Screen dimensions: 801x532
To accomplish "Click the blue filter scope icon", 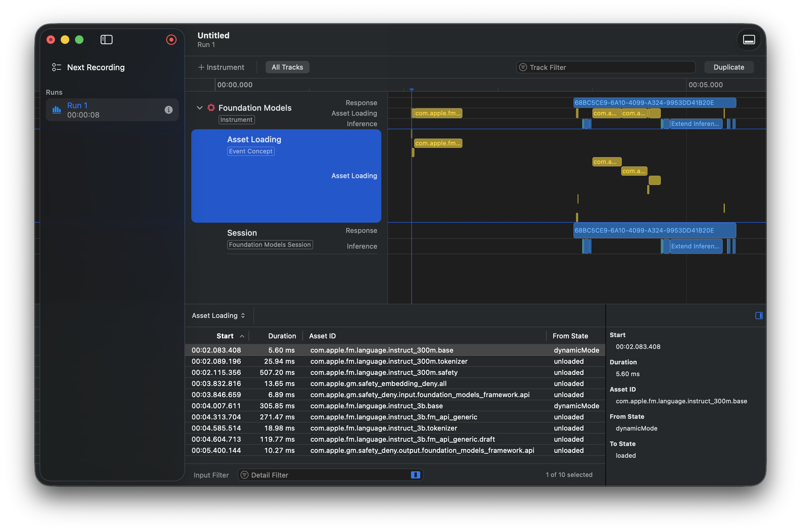I will 415,475.
